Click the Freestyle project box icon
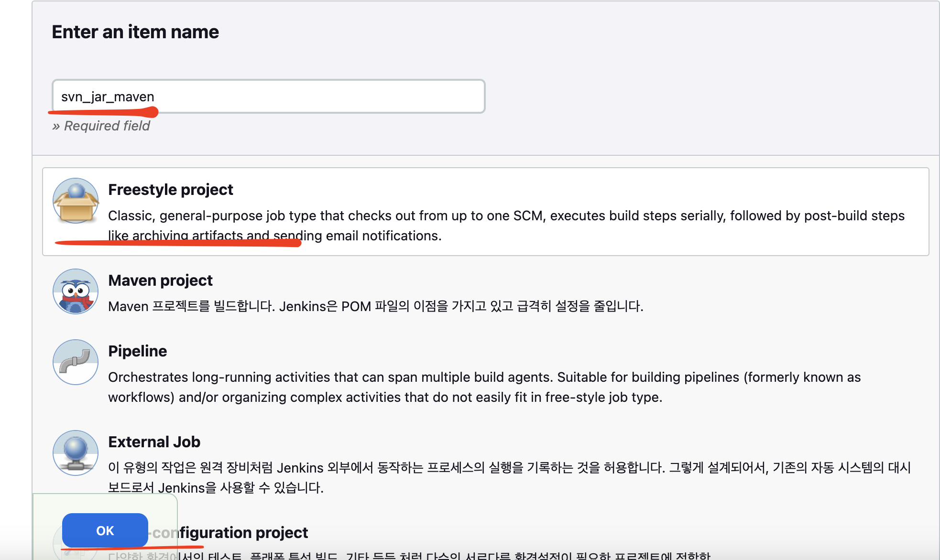The image size is (940, 560). coord(76,201)
